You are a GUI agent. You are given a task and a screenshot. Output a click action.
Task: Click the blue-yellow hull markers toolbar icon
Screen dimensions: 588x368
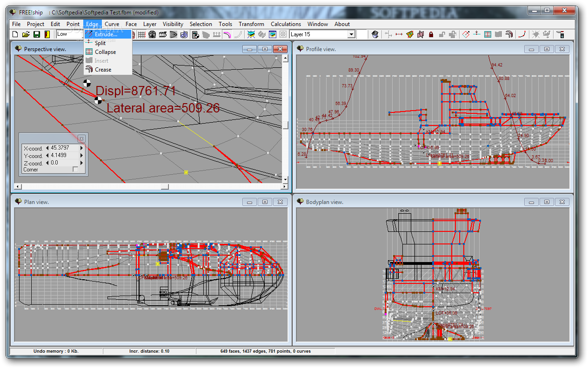point(251,34)
